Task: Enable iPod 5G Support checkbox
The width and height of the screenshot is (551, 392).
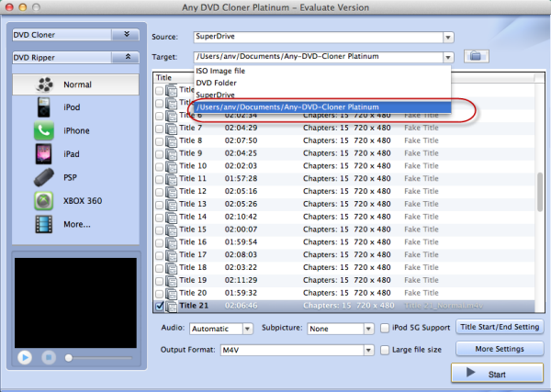Action: coord(385,328)
